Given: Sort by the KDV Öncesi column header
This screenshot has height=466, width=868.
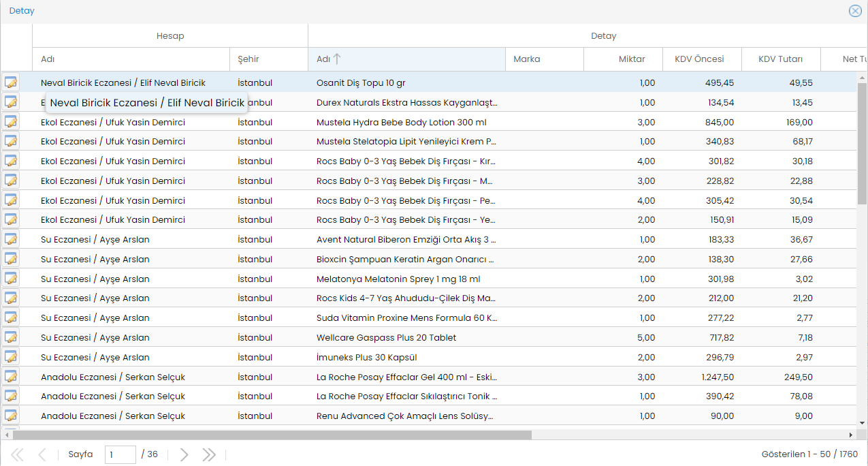Looking at the screenshot, I should pos(702,59).
